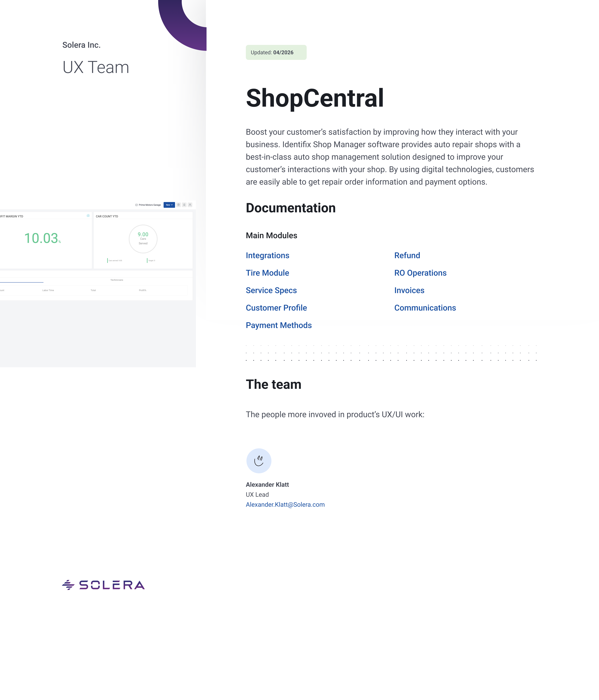The image size is (599, 700).
Task: Click the timer clock icon in dashboard header
Action: click(178, 205)
